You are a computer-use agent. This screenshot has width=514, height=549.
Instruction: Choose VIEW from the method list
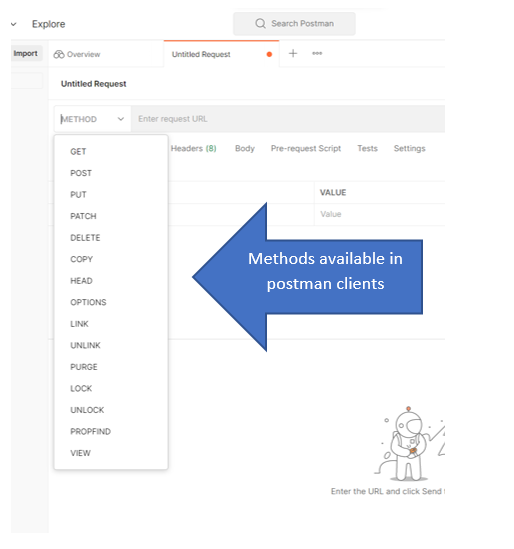coord(111,453)
